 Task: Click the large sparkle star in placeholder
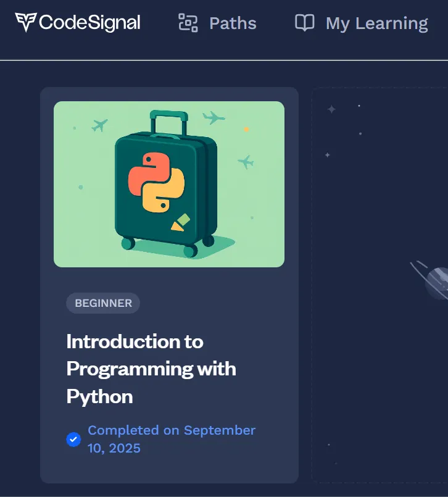click(x=331, y=109)
